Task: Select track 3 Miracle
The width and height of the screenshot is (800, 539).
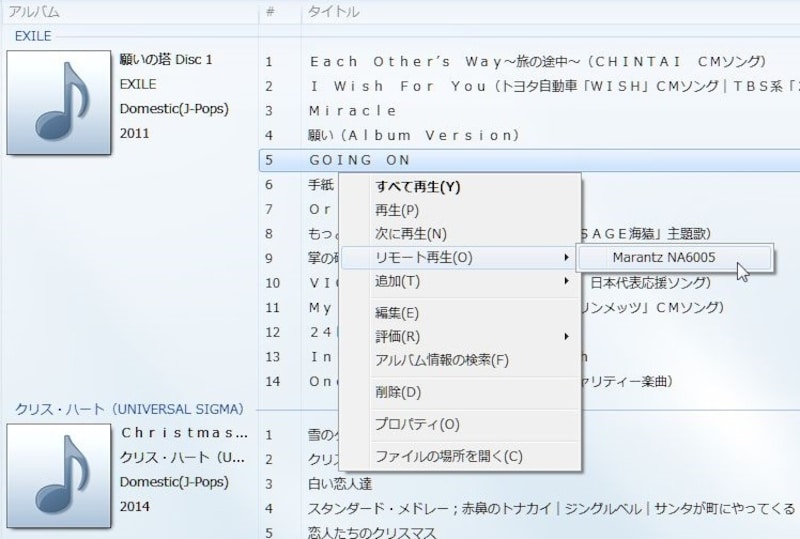Action: (353, 110)
